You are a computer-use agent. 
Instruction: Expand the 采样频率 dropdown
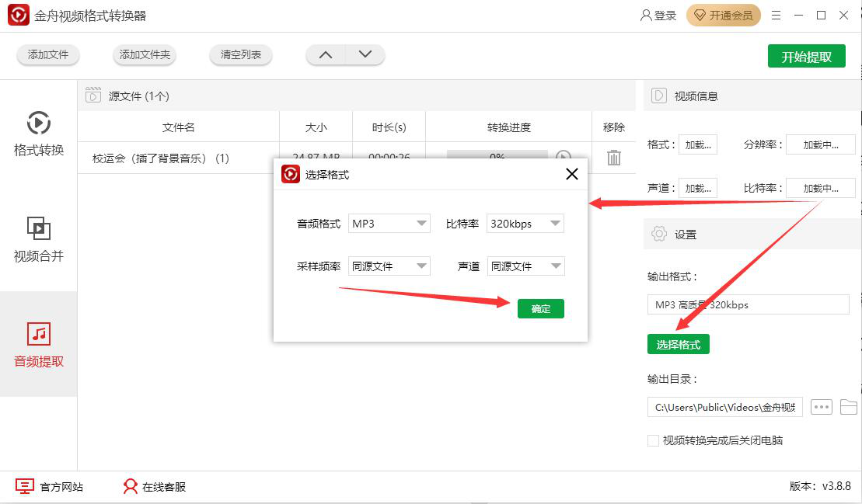[x=389, y=266]
